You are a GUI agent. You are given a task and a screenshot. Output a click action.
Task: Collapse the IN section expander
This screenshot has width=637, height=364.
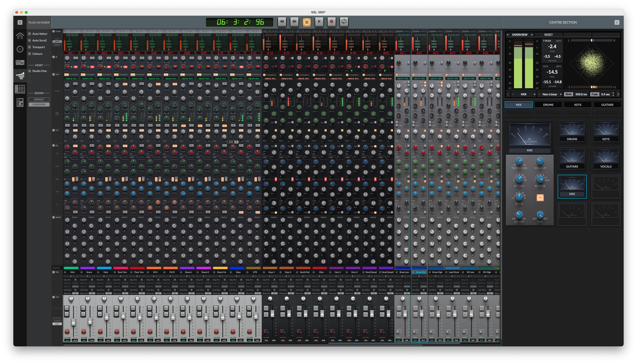(x=54, y=57)
